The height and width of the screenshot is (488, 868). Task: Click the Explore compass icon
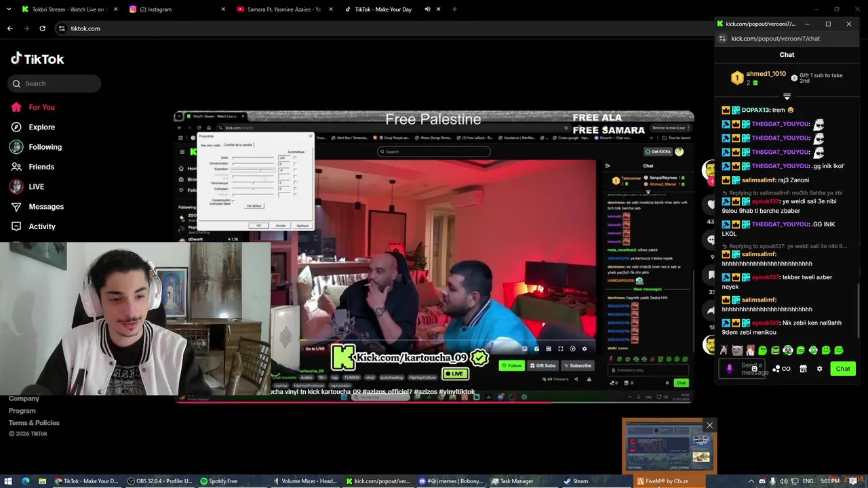point(16,127)
